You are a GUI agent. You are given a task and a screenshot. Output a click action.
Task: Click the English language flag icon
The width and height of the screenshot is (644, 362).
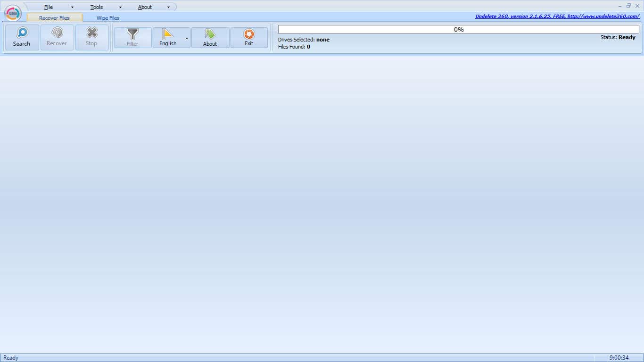pyautogui.click(x=168, y=34)
